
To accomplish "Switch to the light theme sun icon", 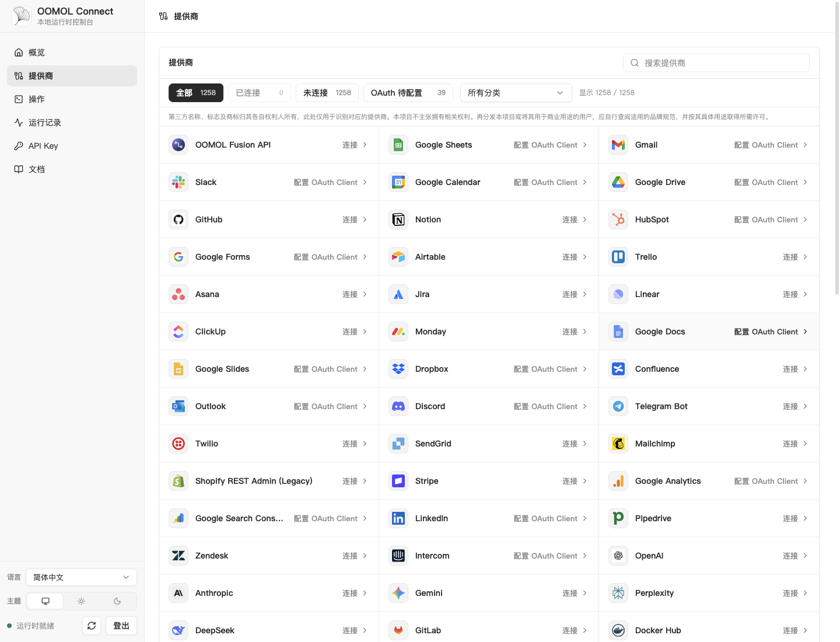I will tap(82, 601).
